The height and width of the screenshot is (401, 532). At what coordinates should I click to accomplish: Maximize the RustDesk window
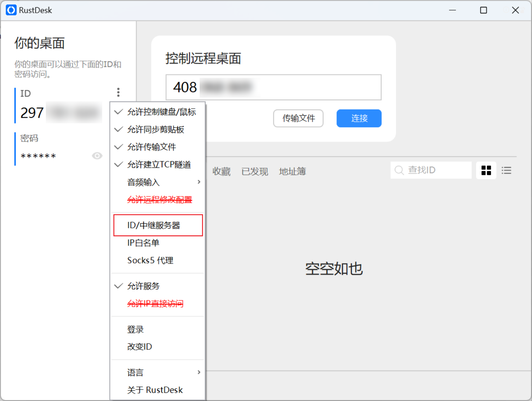pos(483,10)
